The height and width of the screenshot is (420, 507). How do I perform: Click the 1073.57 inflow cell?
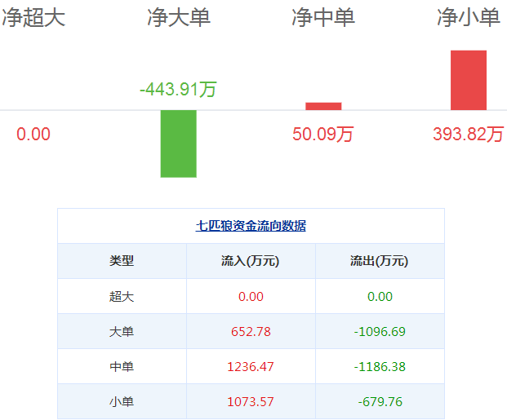coord(251,402)
